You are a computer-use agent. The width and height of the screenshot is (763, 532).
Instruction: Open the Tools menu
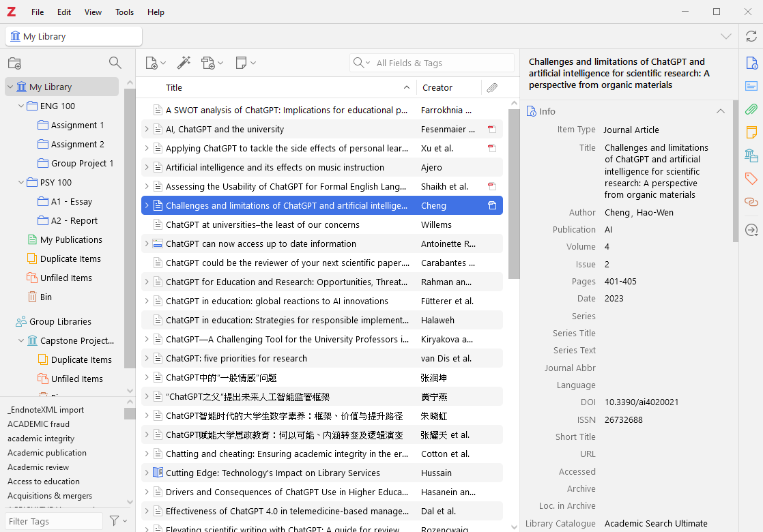(x=125, y=12)
